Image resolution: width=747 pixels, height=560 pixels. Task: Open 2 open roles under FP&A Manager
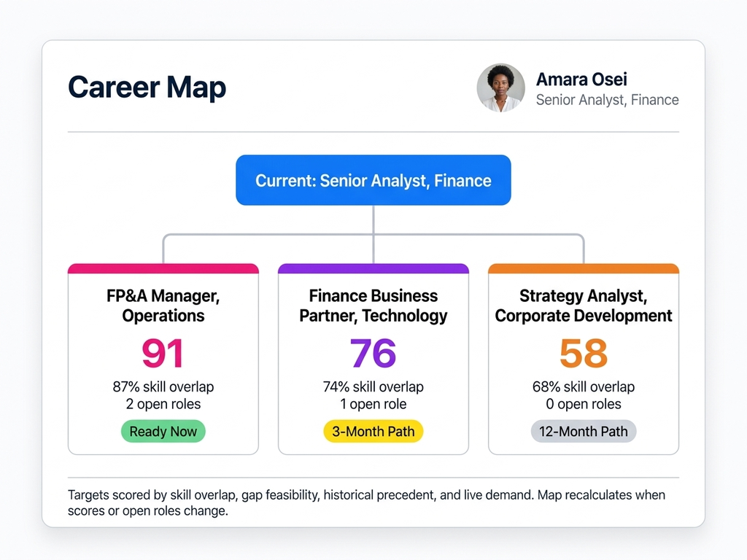(163, 404)
